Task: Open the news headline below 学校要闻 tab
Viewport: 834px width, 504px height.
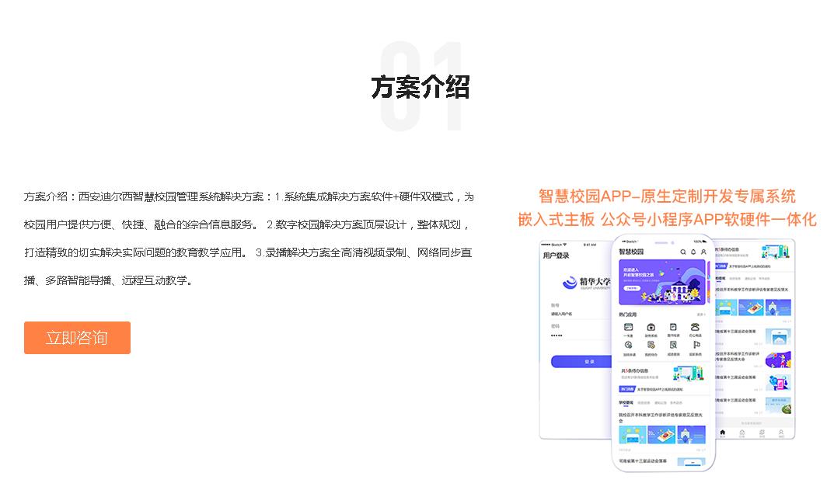Action: click(661, 417)
